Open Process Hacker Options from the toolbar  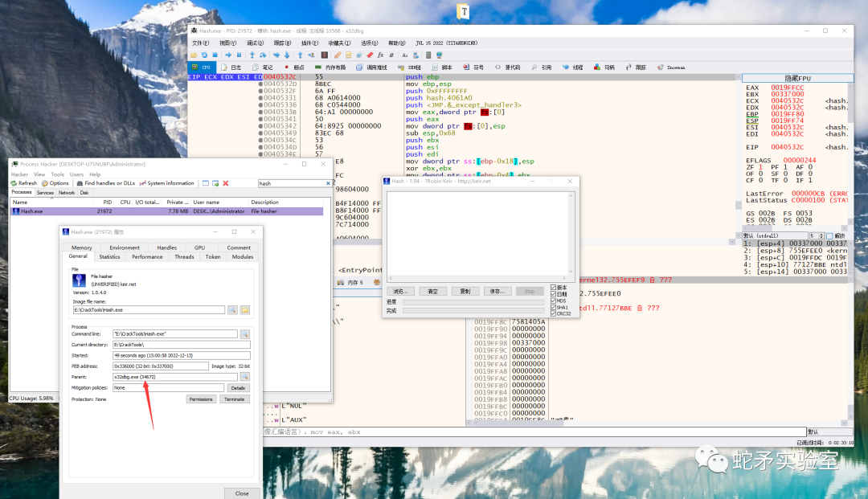[55, 183]
